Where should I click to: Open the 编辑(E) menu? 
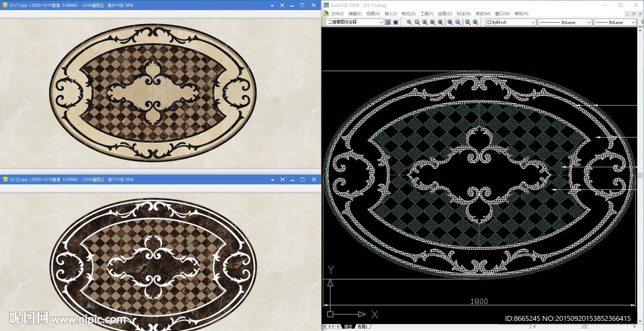pyautogui.click(x=355, y=14)
